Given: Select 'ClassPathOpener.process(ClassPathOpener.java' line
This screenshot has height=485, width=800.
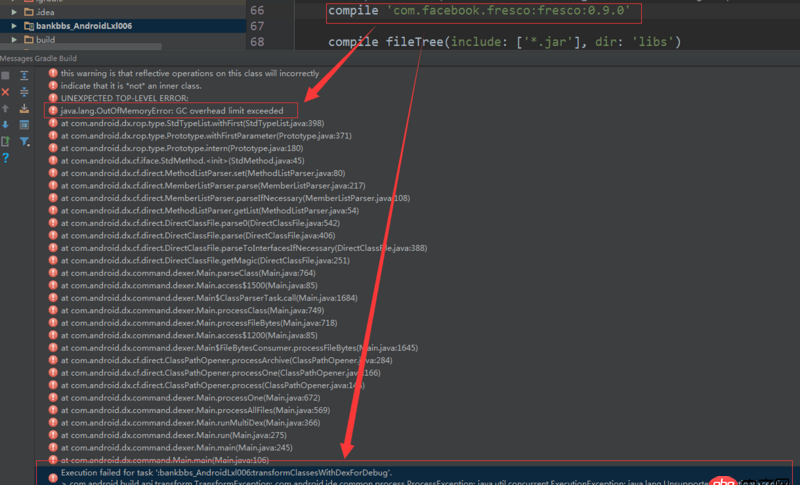Looking at the screenshot, I should point(213,386).
